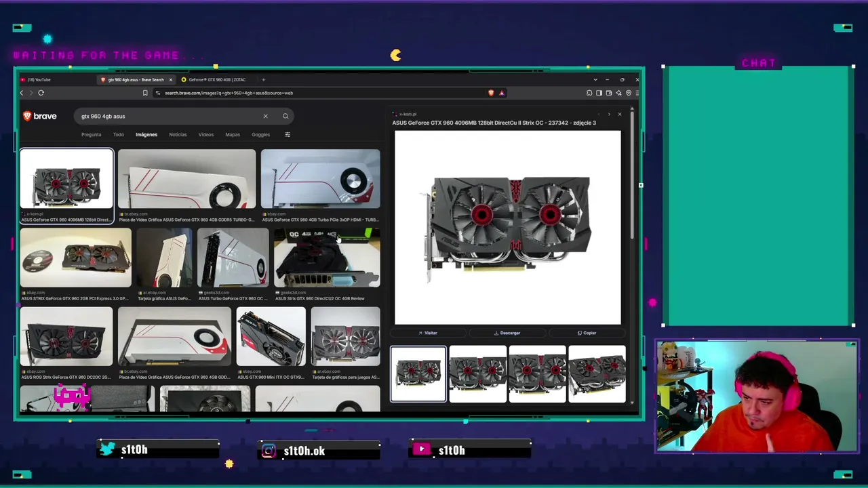Open the ebay.com GTX 960 Turbo PCIe result
Viewport: 868px width, 488px height.
coord(320,186)
